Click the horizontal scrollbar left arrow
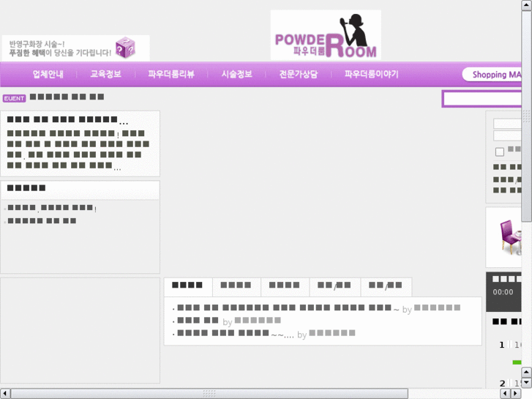Image resolution: width=532 pixels, height=399 pixels. tap(4, 393)
